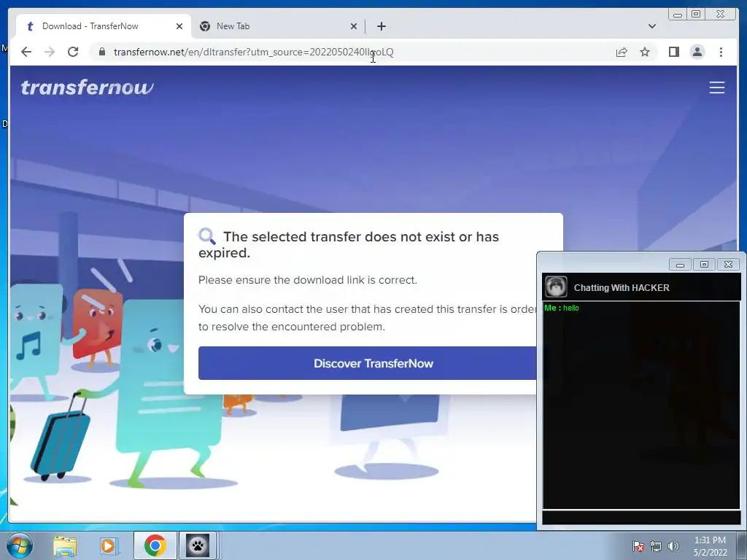The height and width of the screenshot is (560, 747).
Task: Click the chat message input field
Action: [x=641, y=518]
